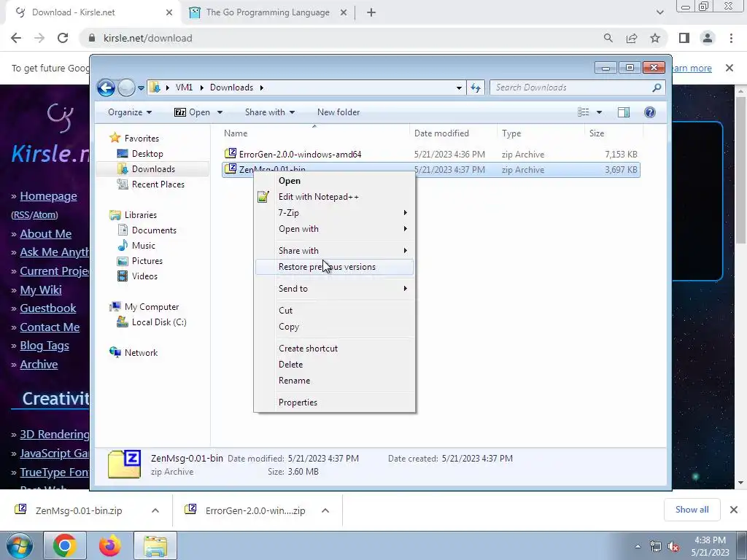Select Local Disk (C:) in navigation pane
The height and width of the screenshot is (560, 747).
(158, 322)
